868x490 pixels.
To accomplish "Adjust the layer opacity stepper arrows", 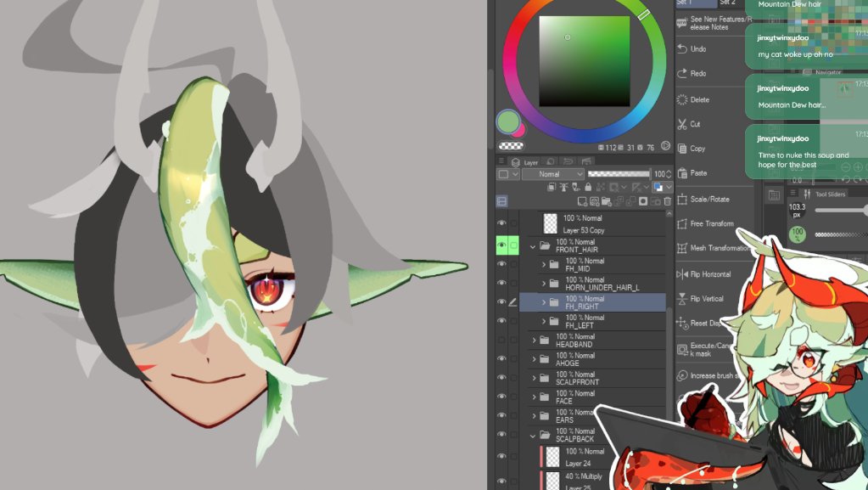I will point(669,174).
